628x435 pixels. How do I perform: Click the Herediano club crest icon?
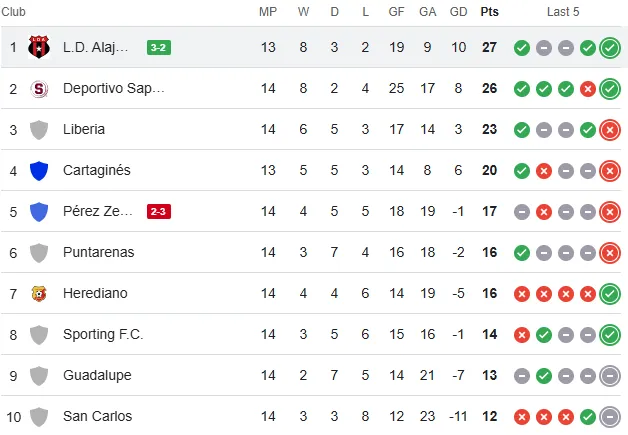39,293
